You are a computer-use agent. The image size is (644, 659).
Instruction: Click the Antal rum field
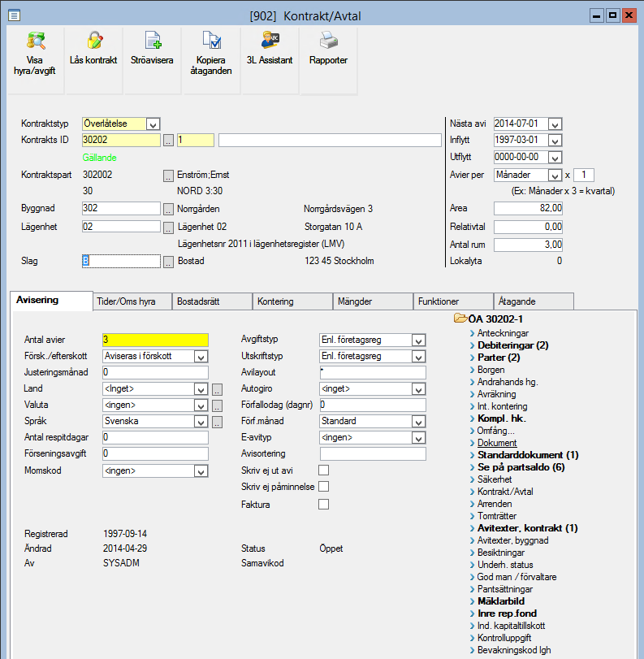[528, 245]
